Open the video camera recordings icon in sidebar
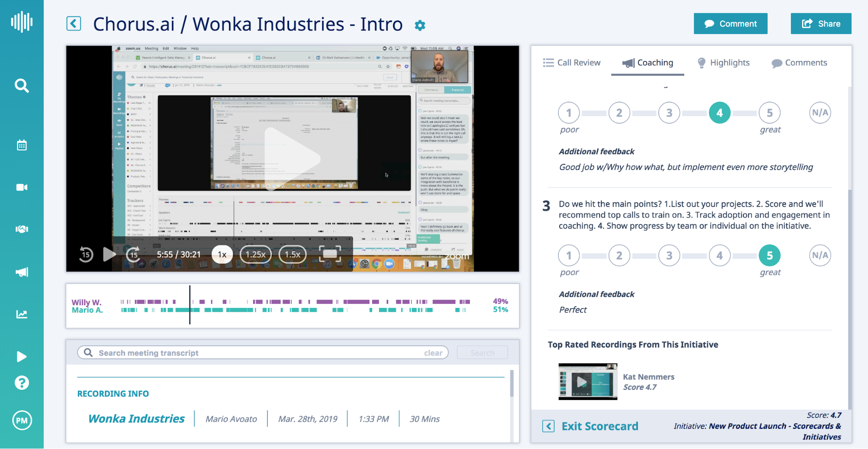Viewport: 868px width, 449px height. (x=22, y=187)
